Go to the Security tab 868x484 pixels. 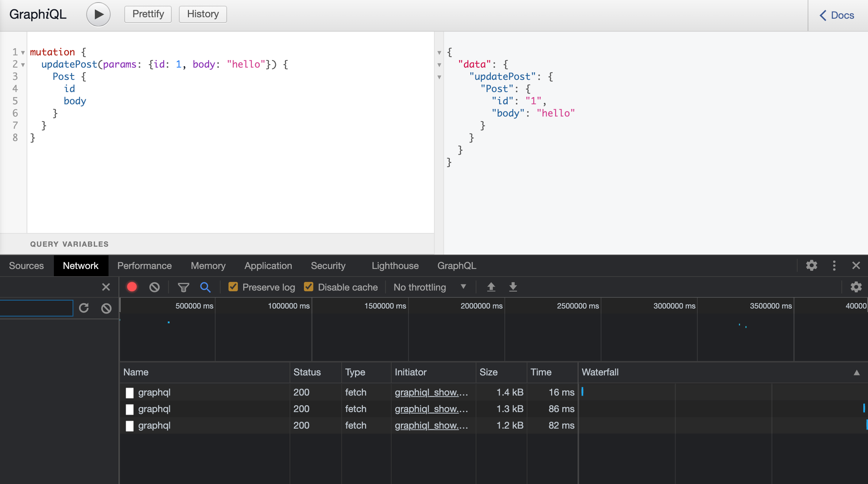(328, 266)
